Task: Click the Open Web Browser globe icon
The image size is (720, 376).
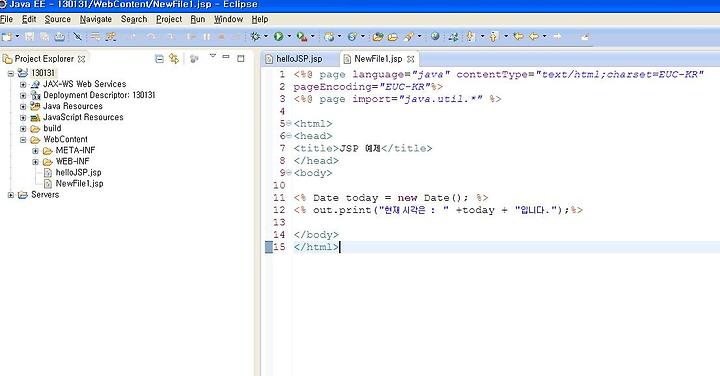Action: pos(435,36)
